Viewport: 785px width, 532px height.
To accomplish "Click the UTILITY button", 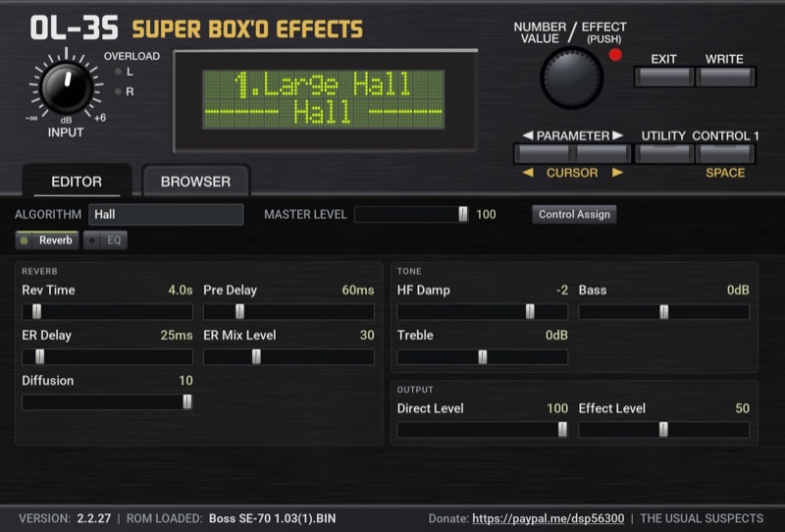I will click(664, 154).
